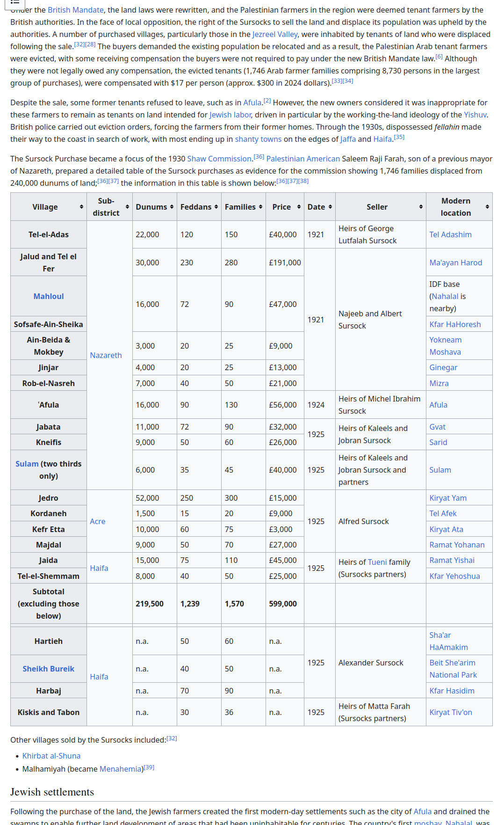Open the Kfar Hasidim link
Image resolution: width=504 pixels, height=825 pixels.
coord(452,691)
